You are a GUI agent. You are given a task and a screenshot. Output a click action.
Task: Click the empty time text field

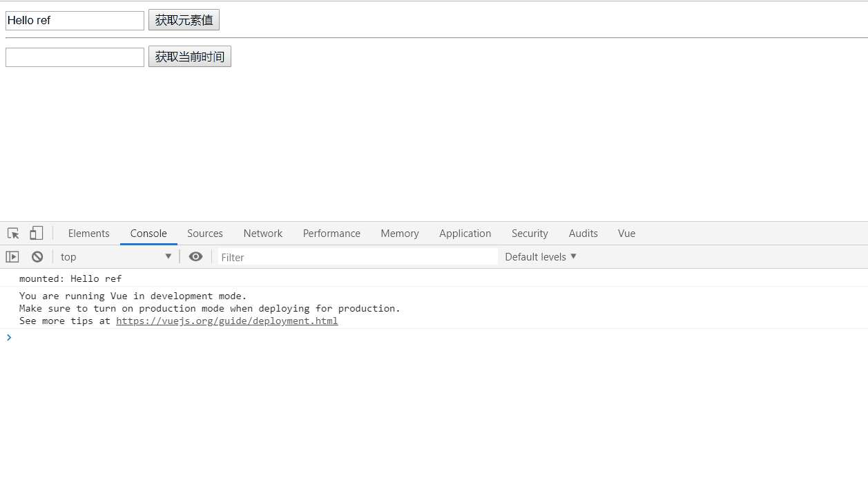point(75,57)
